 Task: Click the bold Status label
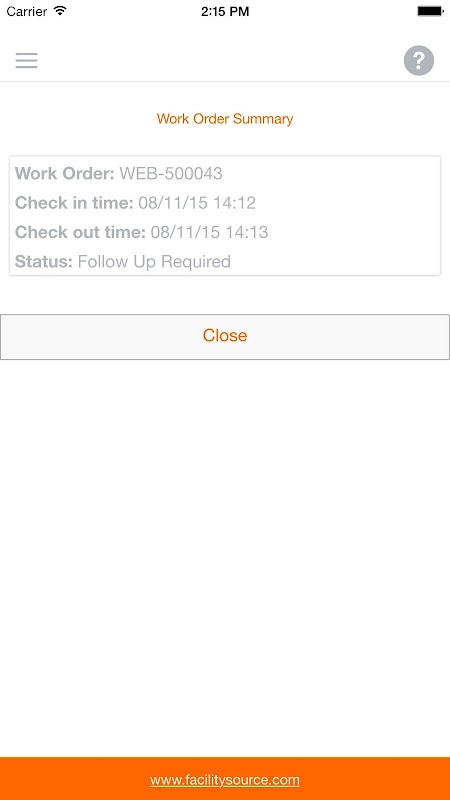tap(44, 262)
